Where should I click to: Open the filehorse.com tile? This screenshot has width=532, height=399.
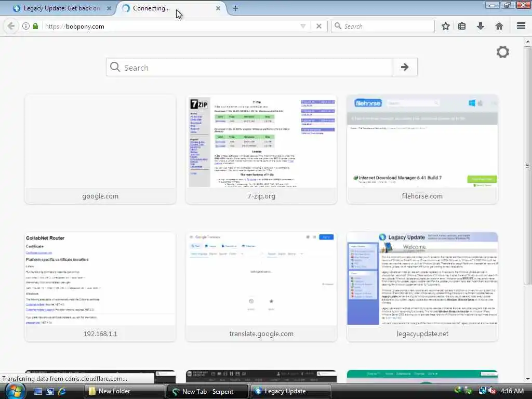tap(422, 149)
